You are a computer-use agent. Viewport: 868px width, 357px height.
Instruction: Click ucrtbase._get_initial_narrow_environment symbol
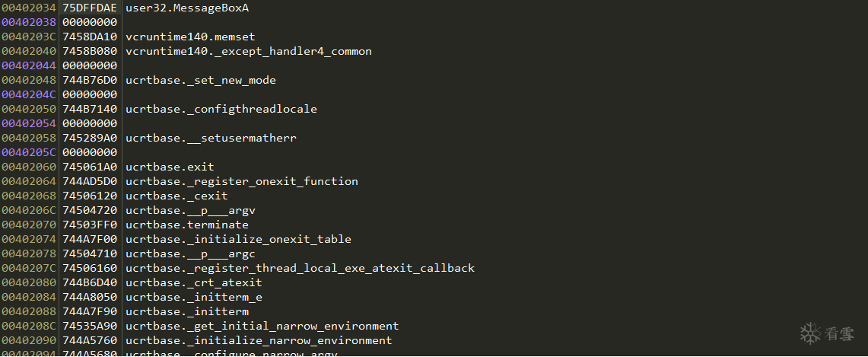click(262, 327)
